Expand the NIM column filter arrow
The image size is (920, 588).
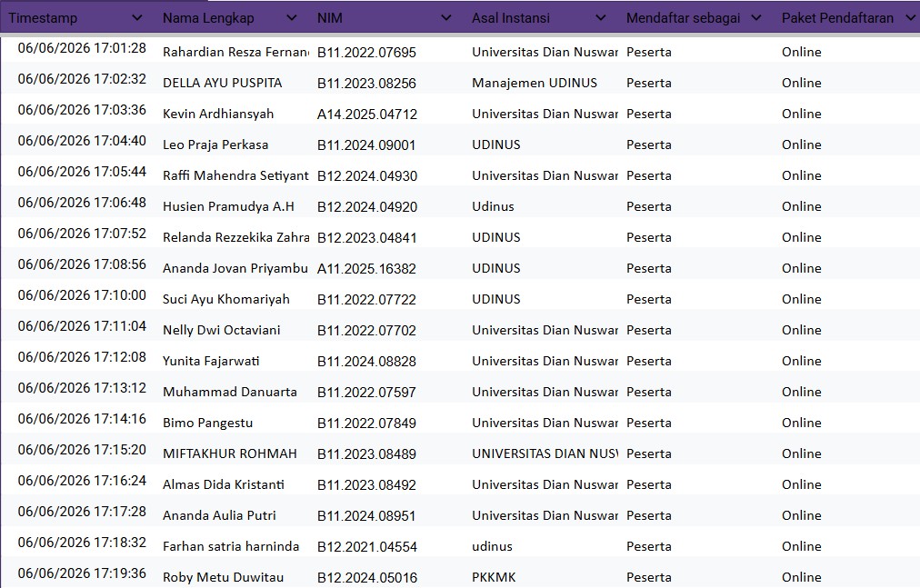pos(446,18)
